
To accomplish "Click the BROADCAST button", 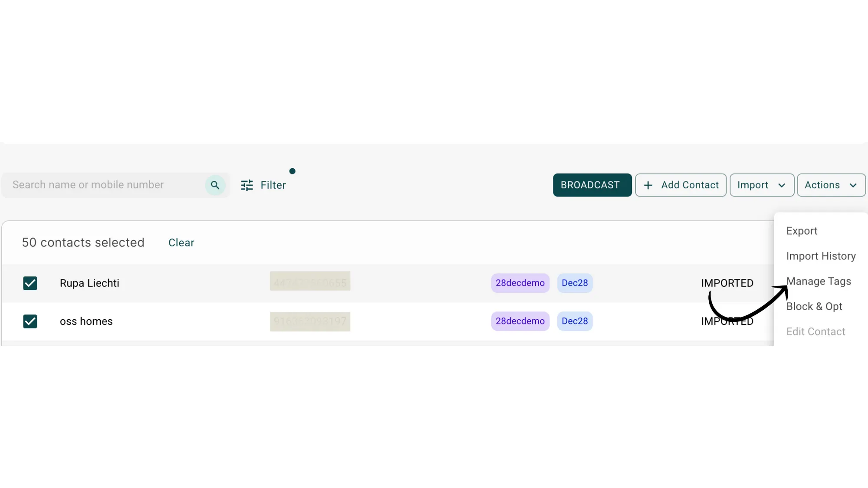I will click(592, 185).
